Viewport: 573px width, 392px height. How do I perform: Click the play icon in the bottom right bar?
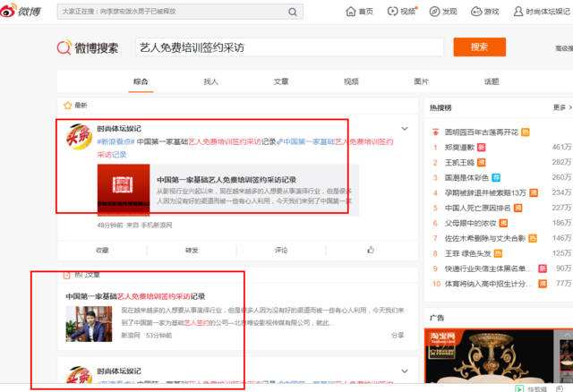coord(519,388)
